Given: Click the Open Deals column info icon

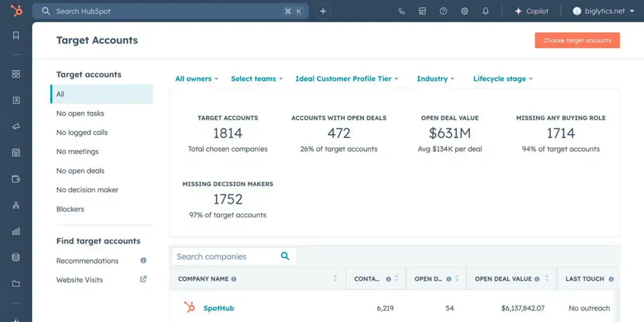Looking at the screenshot, I should 449,279.
